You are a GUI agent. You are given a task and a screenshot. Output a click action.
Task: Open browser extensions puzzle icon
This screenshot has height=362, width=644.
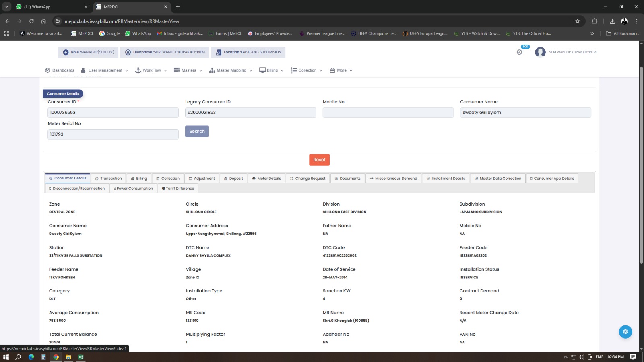594,21
